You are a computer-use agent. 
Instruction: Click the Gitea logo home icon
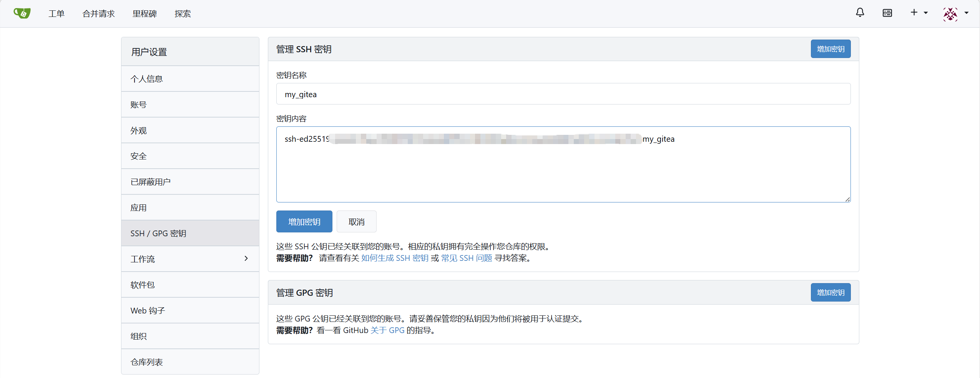(22, 13)
